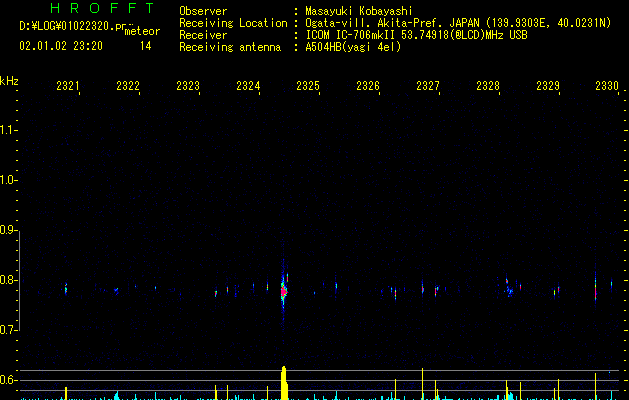
Task: Click the echo cluster after 2328
Action: click(x=509, y=288)
